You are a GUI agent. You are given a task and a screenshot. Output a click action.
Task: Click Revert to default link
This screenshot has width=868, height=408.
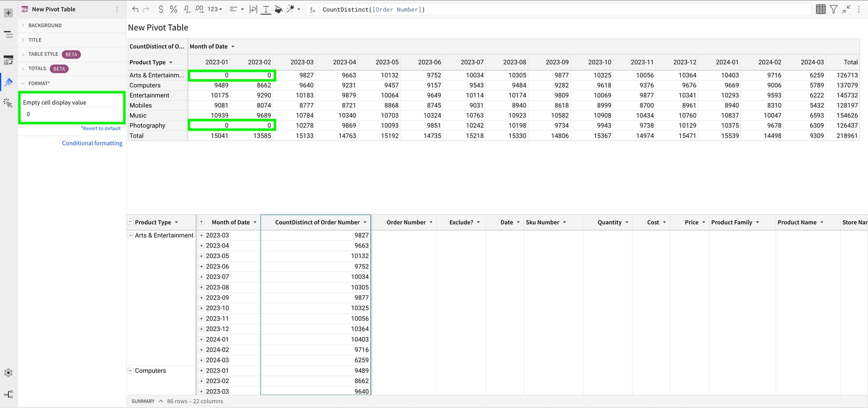coord(100,128)
